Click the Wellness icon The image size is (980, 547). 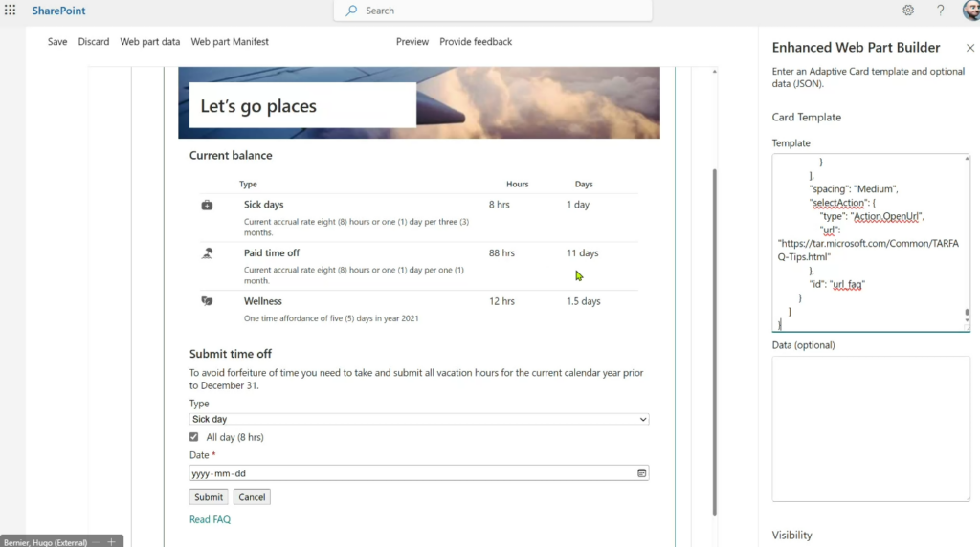(x=207, y=301)
